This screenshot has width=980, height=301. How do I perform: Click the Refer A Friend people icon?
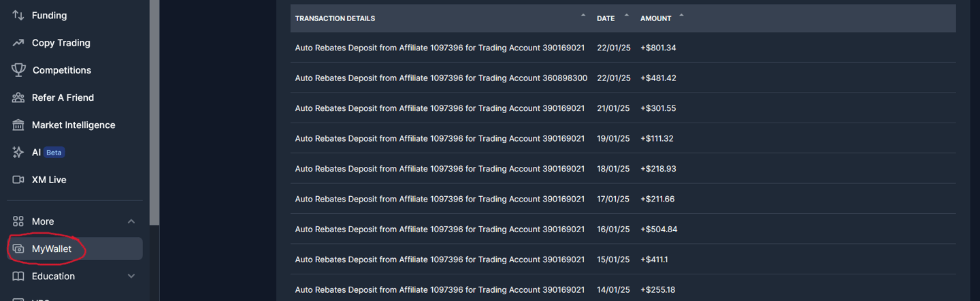tap(18, 97)
